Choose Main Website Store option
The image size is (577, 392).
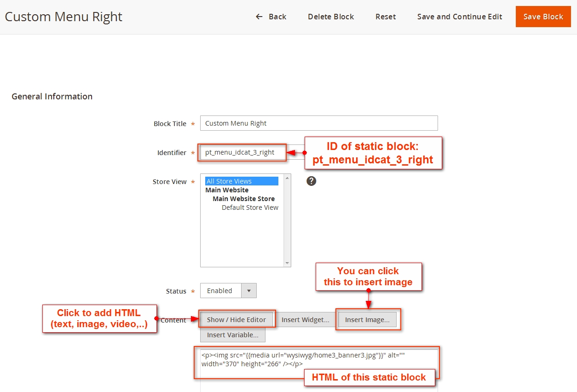point(243,199)
